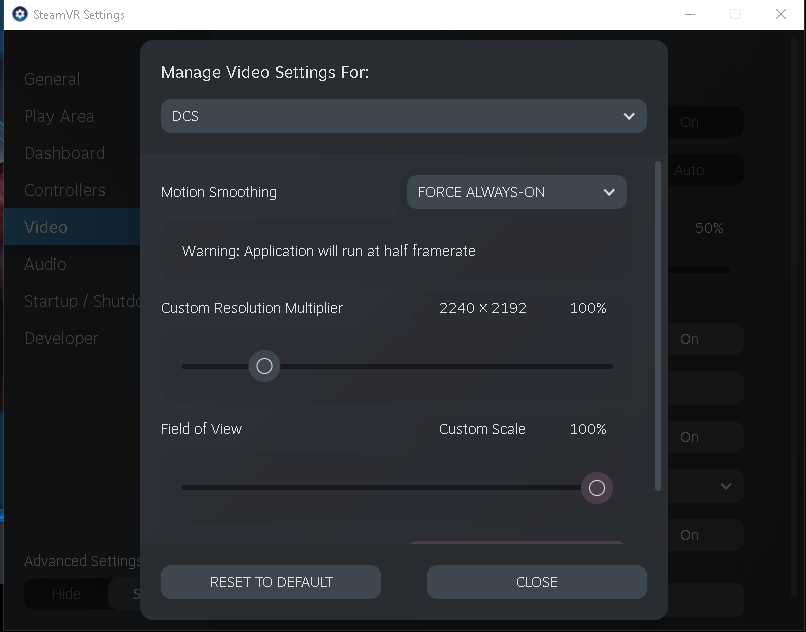Click the chevron arrow on the DCS dropdown
Viewport: 806px width, 632px height.
[x=629, y=116]
